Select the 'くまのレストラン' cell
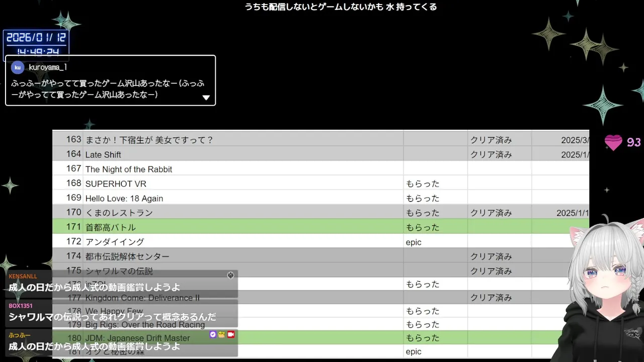This screenshot has width=644, height=362. [243, 213]
